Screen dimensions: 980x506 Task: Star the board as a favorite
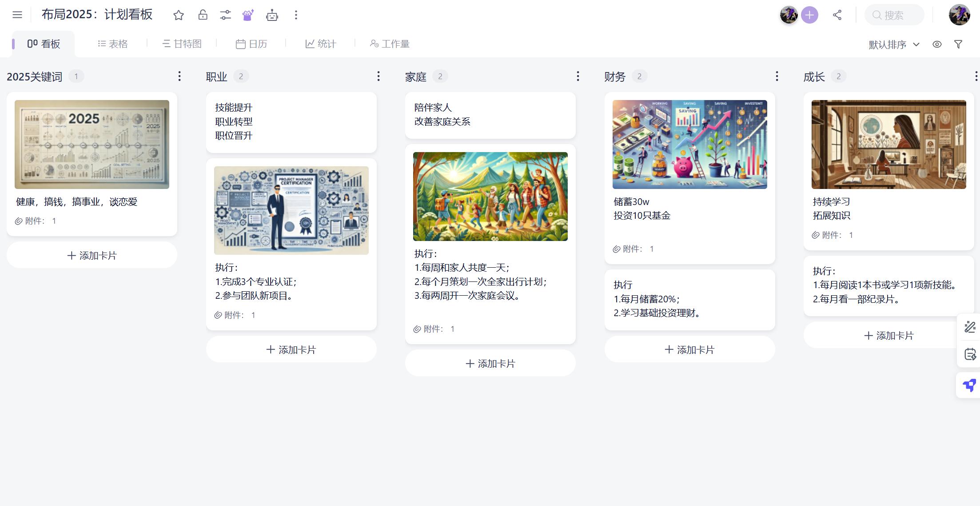pos(179,15)
